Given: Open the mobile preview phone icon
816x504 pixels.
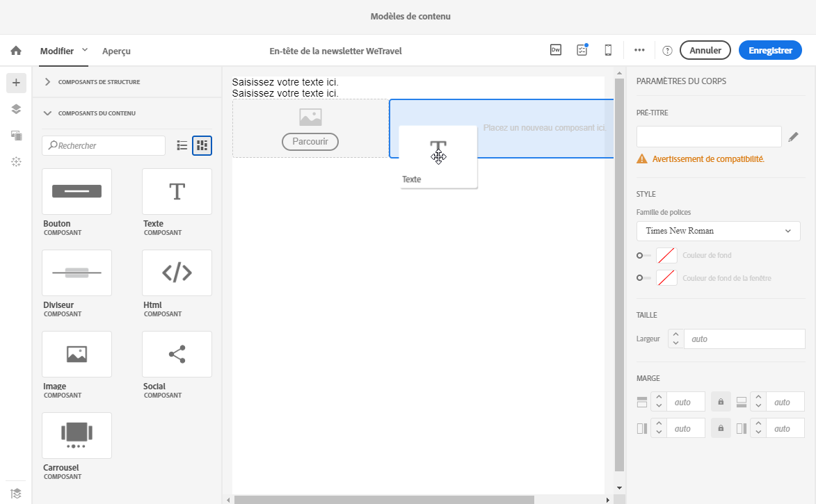Looking at the screenshot, I should (x=608, y=50).
